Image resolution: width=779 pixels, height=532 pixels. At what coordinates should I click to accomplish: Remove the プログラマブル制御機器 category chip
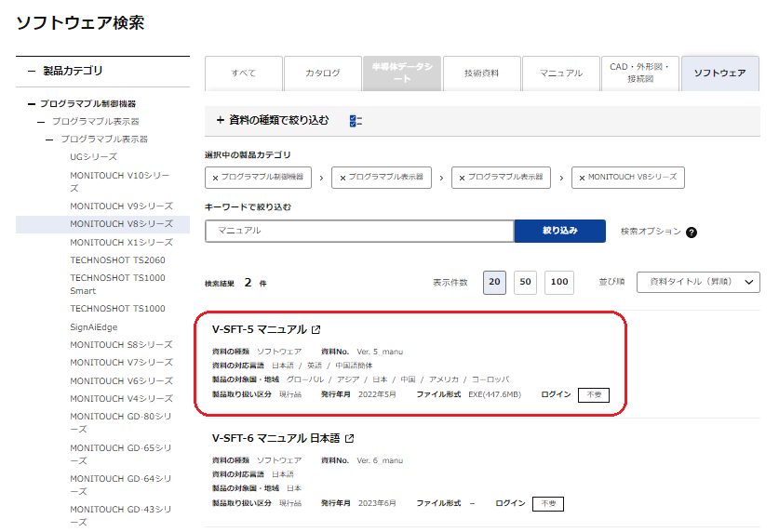(216, 177)
